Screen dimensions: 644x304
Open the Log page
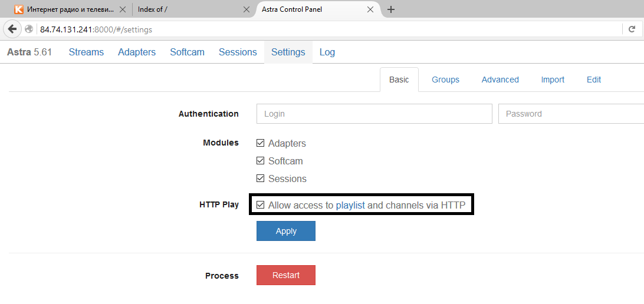coord(327,52)
